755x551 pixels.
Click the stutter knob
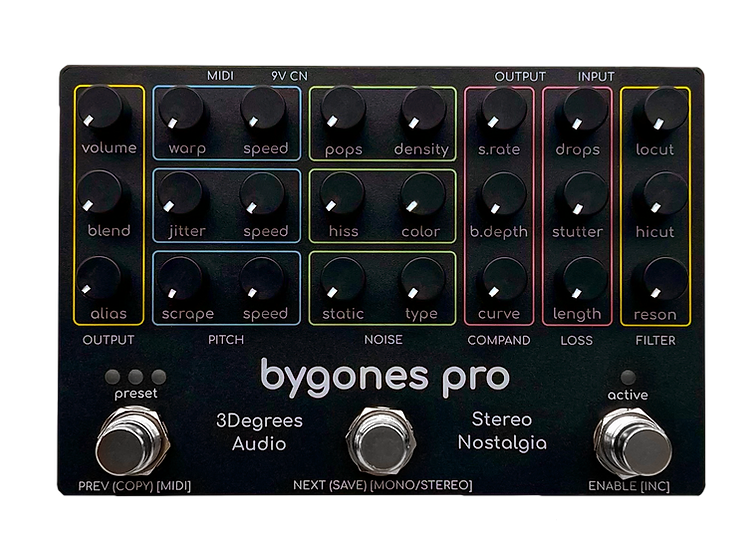tap(586, 194)
